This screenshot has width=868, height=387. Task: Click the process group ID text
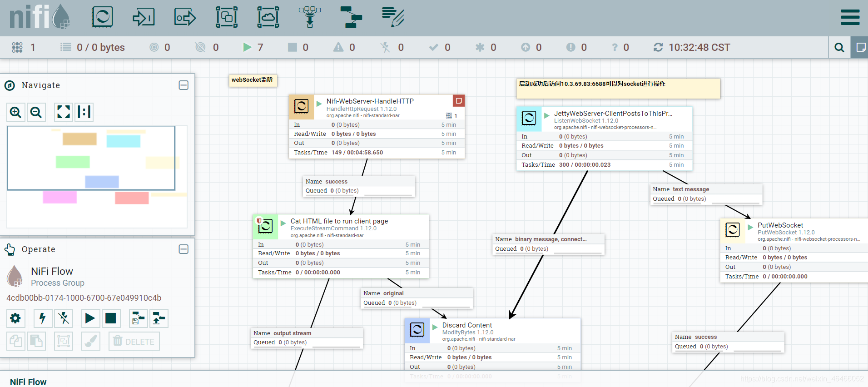point(84,298)
